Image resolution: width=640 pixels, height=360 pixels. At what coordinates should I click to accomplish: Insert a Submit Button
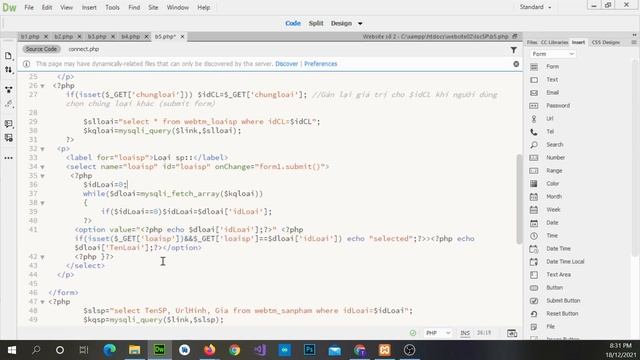click(563, 301)
